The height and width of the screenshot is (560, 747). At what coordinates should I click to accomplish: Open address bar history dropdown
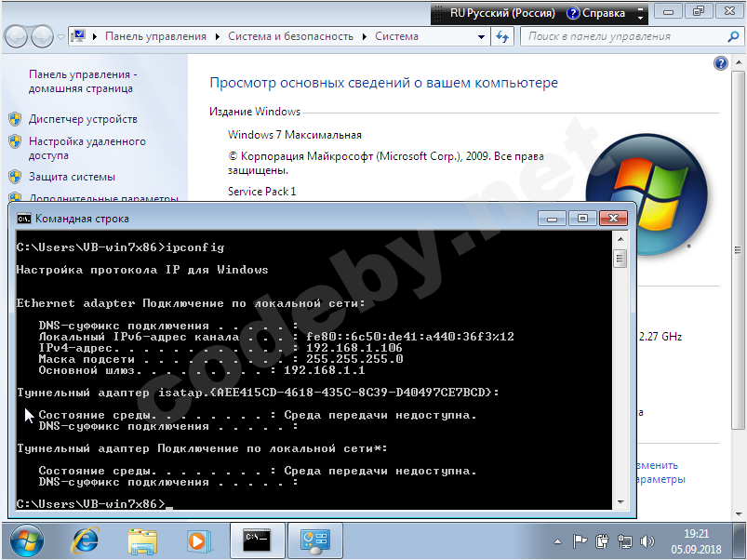(481, 36)
